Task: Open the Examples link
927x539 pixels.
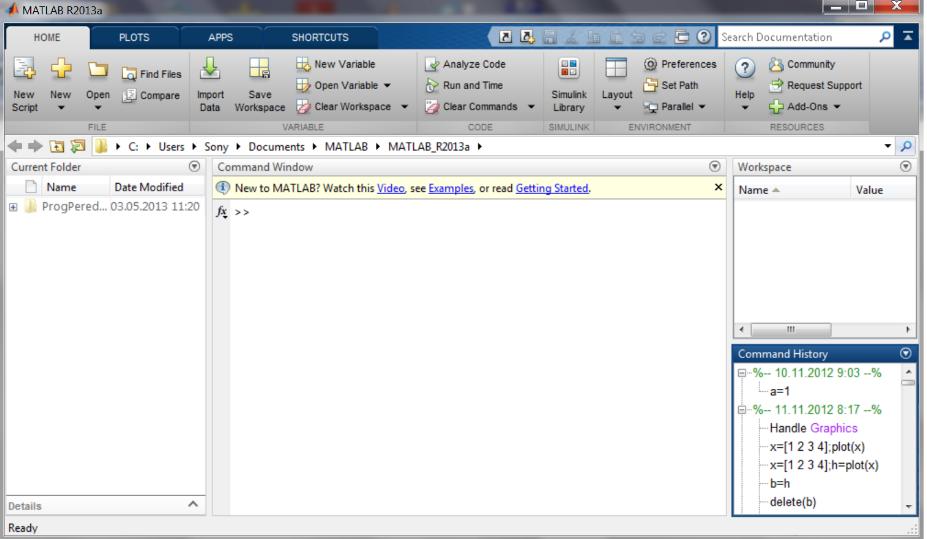Action: coord(451,188)
